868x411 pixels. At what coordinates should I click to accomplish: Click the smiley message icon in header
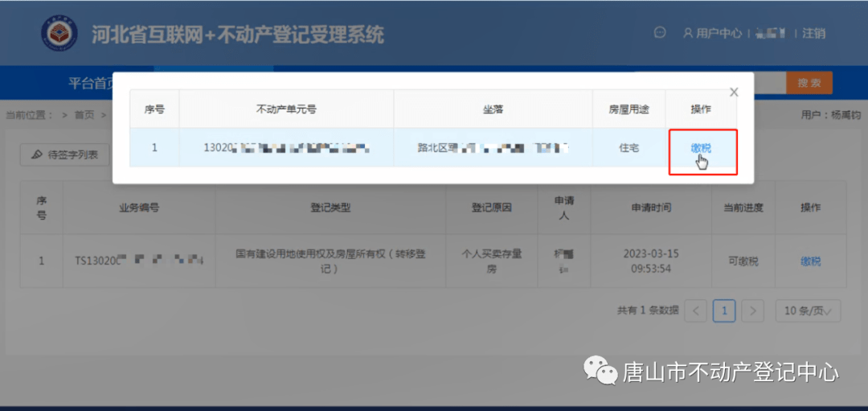pyautogui.click(x=661, y=33)
